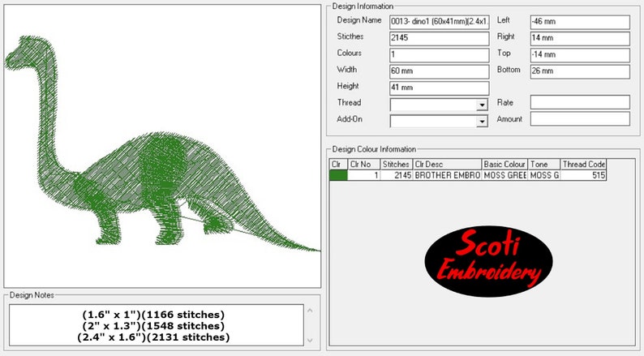Screen dimensions: 644x356
Task: Click the Design Notes scroll up arrow
Action: click(x=310, y=311)
